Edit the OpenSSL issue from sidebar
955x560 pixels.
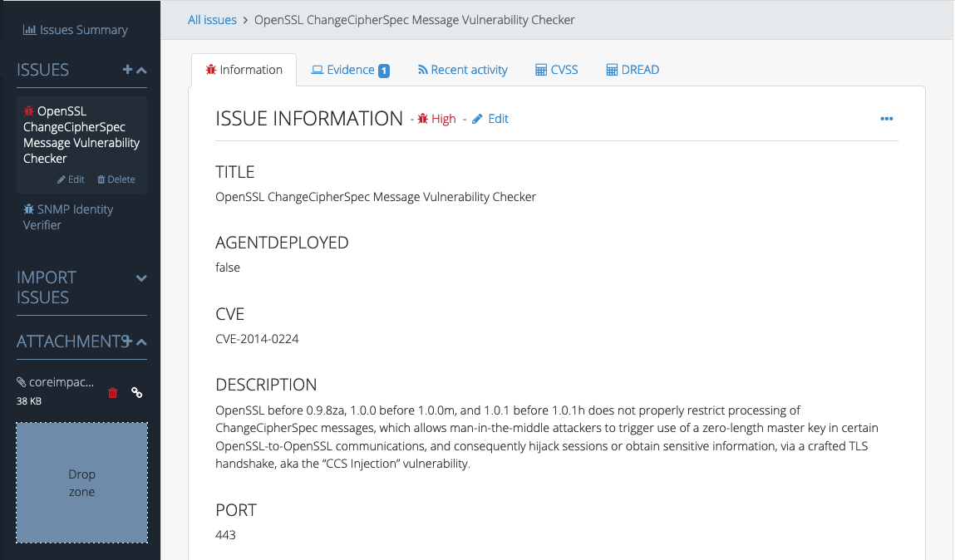click(x=71, y=179)
